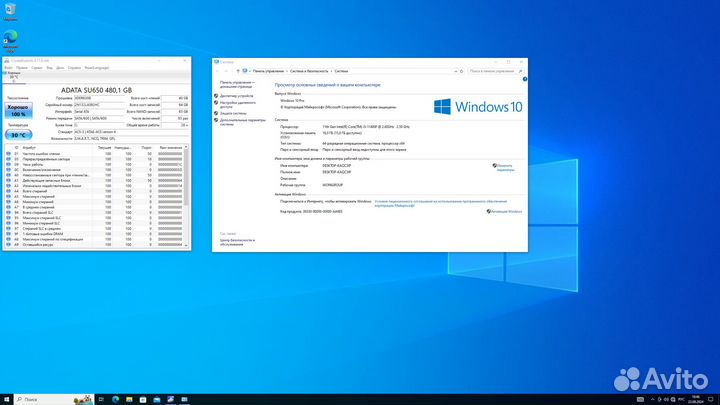Select SMART row B4 Всего стираний SLC
This screenshot has width=720, height=405.
[94, 213]
